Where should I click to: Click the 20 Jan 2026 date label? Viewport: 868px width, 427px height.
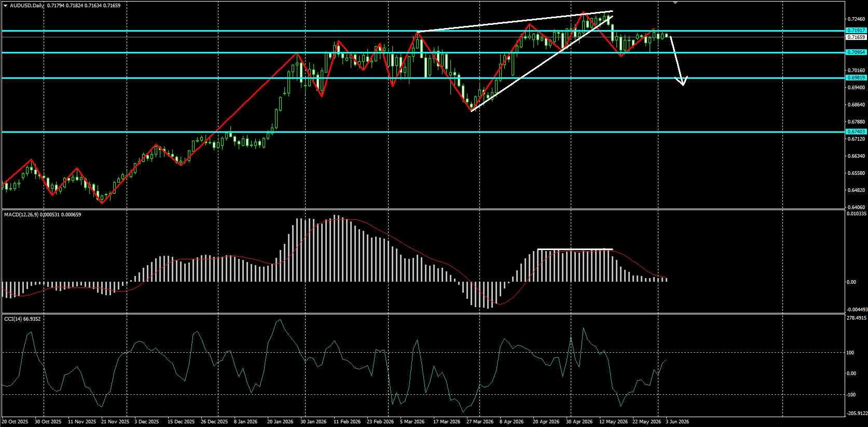(280, 422)
